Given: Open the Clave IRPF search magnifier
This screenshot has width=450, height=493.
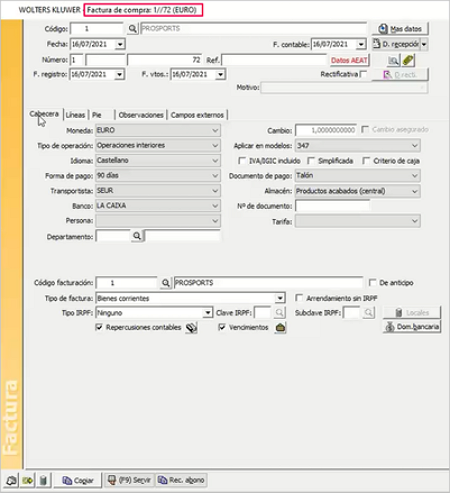Looking at the screenshot, I should 279,313.
